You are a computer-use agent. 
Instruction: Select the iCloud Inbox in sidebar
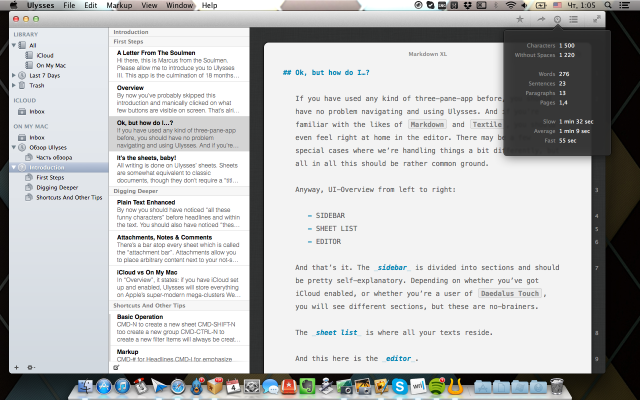pyautogui.click(x=37, y=112)
